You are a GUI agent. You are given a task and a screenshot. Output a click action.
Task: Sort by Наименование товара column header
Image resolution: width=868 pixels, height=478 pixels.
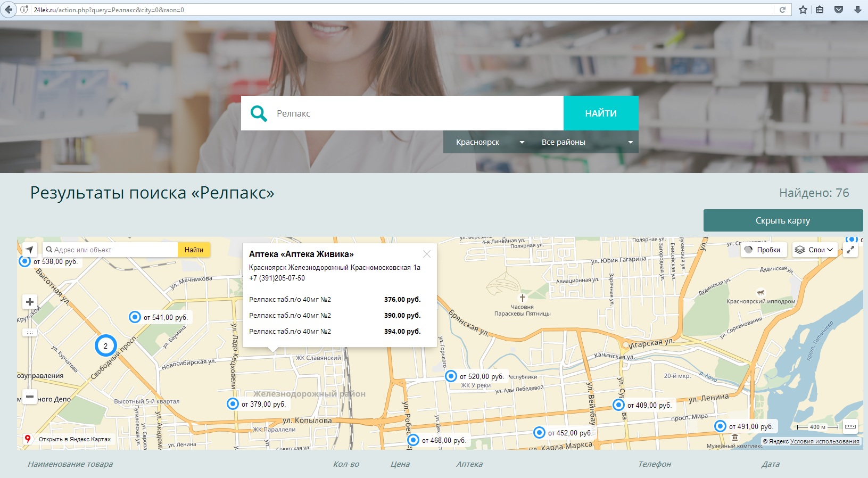[70, 464]
